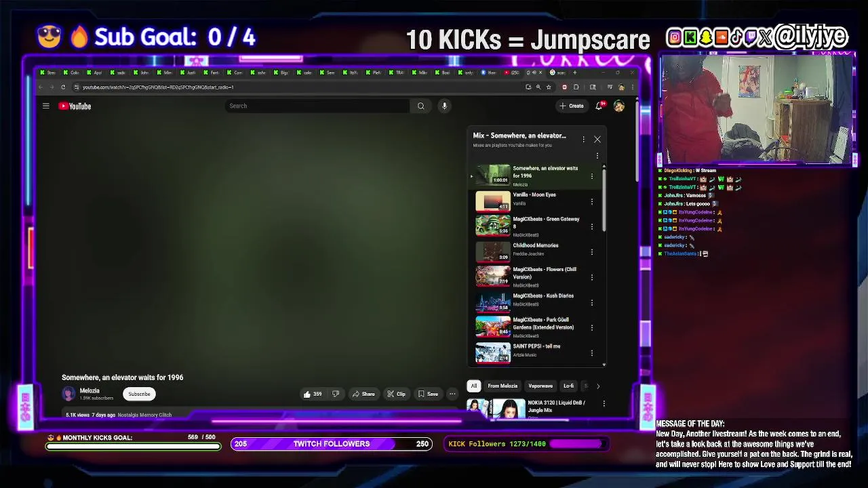Open options for Kush Diaries entry

591,302
